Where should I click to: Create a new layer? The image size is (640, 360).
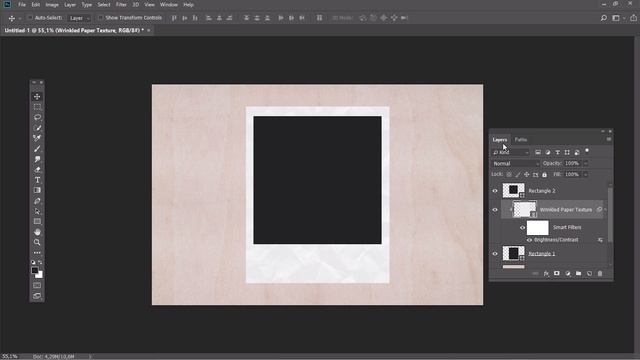coord(589,273)
